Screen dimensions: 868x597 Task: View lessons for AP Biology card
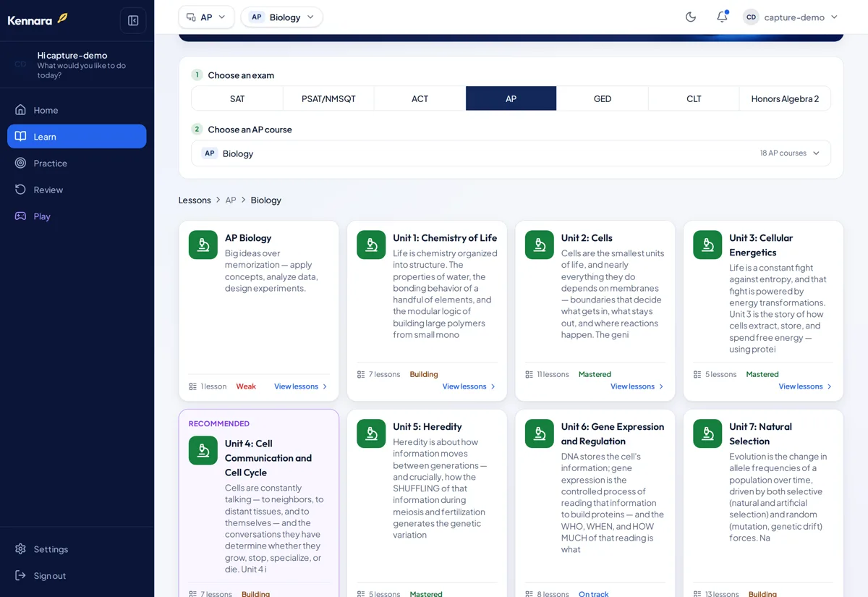click(301, 386)
